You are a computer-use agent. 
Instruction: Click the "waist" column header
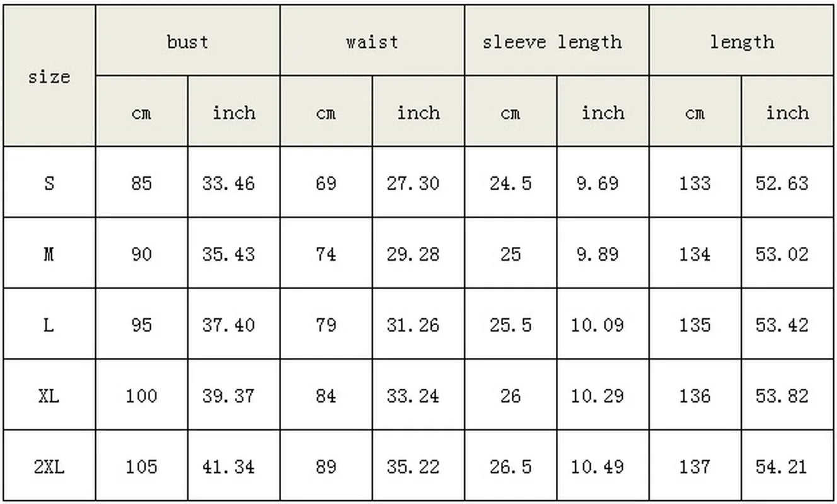point(372,42)
